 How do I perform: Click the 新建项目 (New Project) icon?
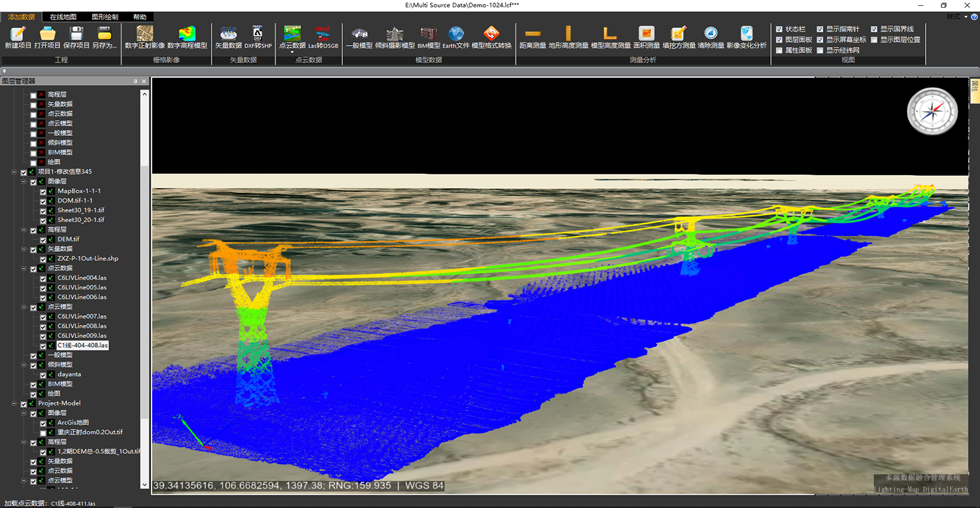(x=18, y=34)
